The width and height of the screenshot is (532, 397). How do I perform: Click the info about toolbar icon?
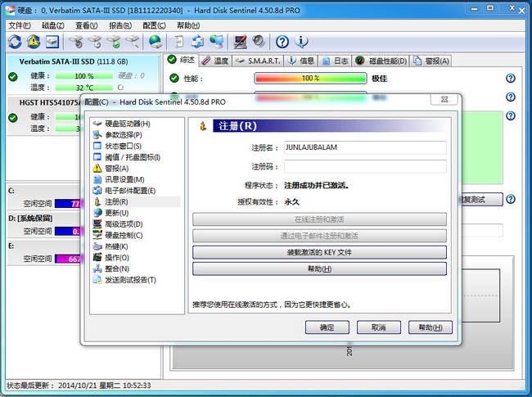click(301, 42)
